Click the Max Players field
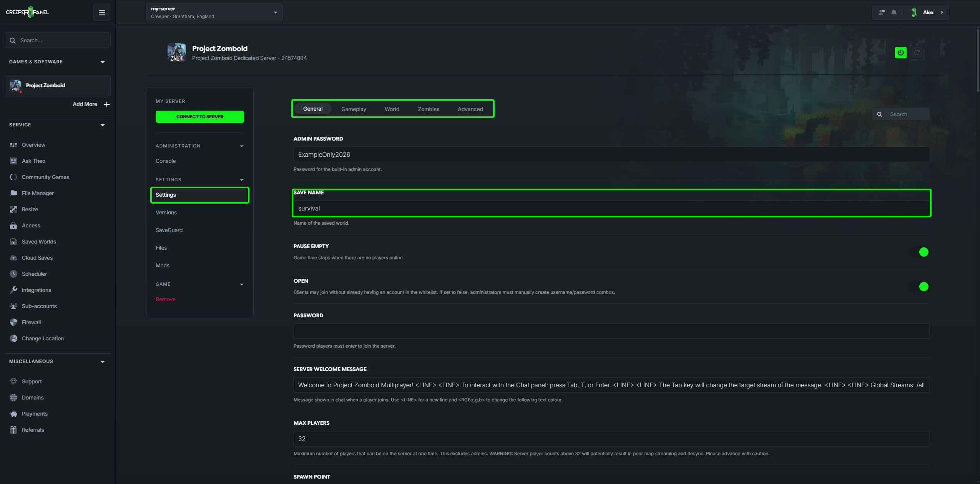The width and height of the screenshot is (980, 484). pyautogui.click(x=611, y=439)
